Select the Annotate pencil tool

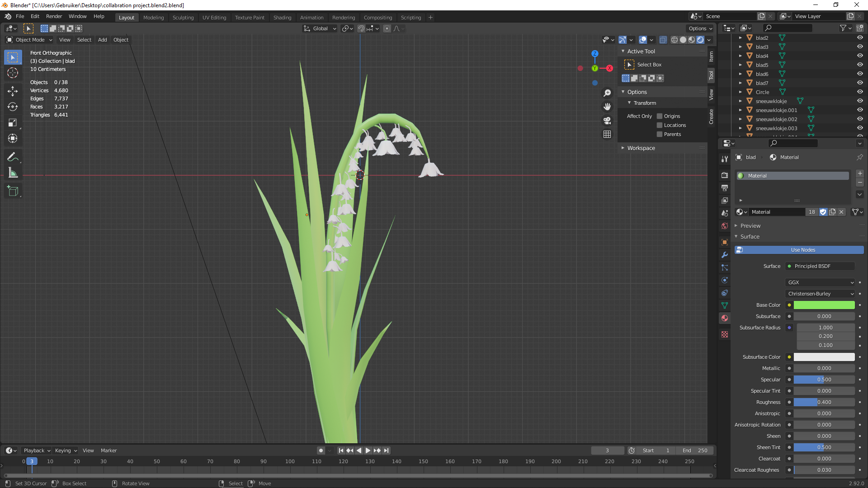pyautogui.click(x=13, y=157)
